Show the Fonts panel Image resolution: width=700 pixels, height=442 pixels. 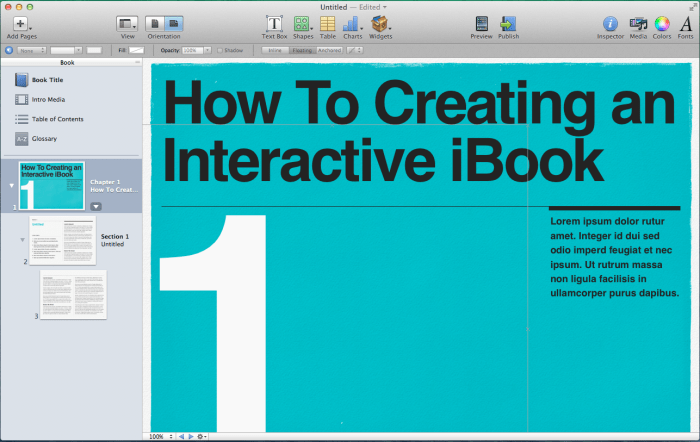coord(686,23)
